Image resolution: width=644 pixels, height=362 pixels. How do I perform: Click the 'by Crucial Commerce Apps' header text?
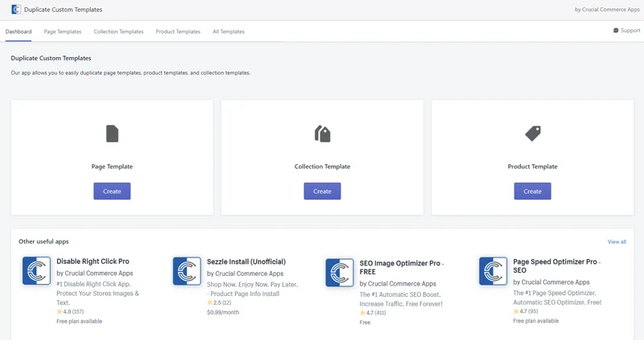[x=607, y=10]
